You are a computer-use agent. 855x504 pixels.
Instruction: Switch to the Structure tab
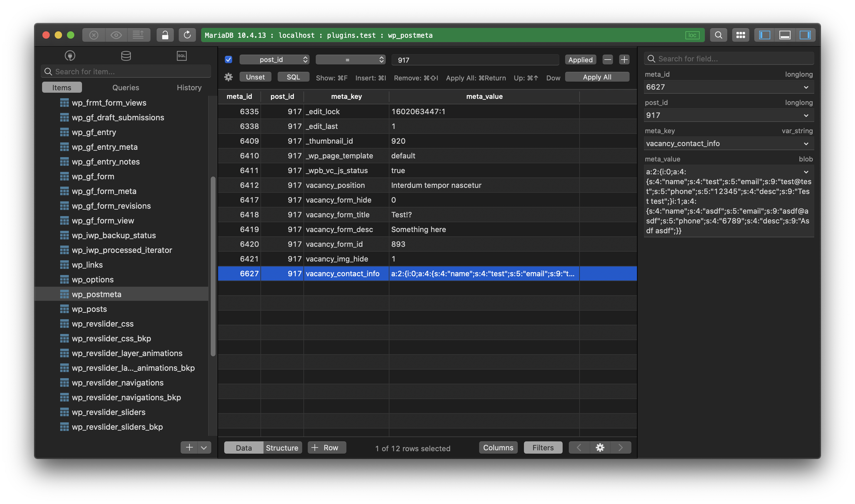pos(282,448)
